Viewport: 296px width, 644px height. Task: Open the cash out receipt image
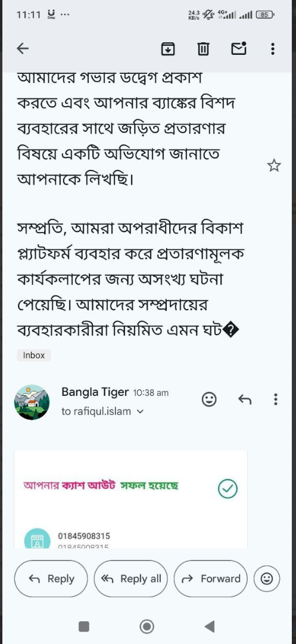(131, 499)
